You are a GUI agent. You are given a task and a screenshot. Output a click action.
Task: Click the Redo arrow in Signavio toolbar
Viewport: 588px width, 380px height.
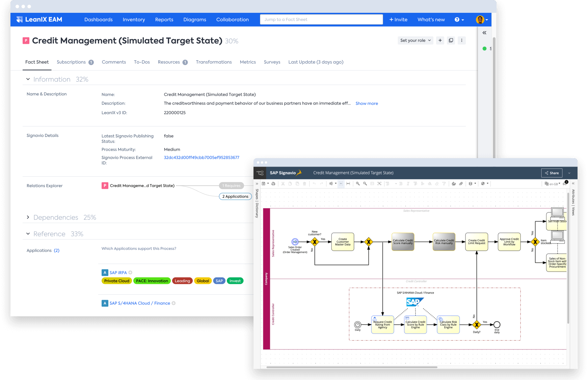click(x=322, y=184)
